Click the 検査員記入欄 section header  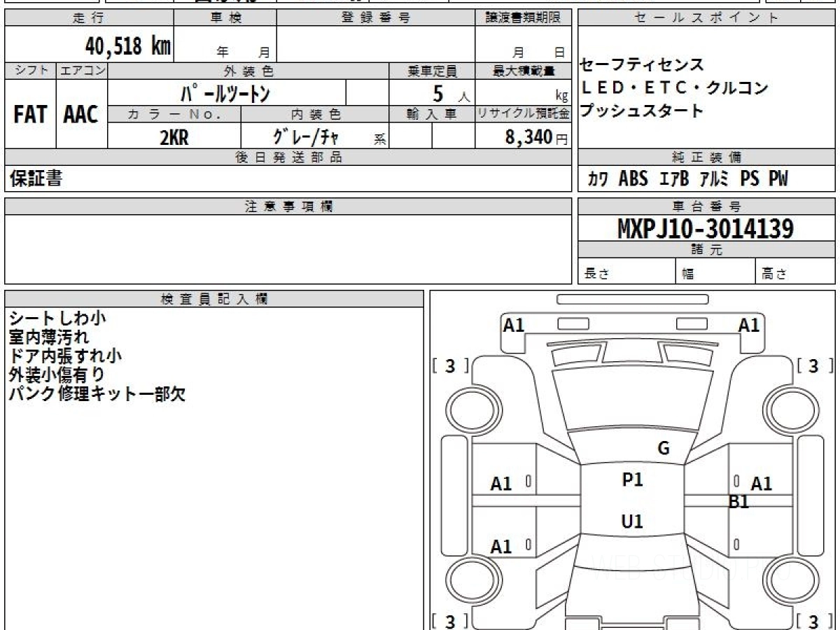(214, 299)
